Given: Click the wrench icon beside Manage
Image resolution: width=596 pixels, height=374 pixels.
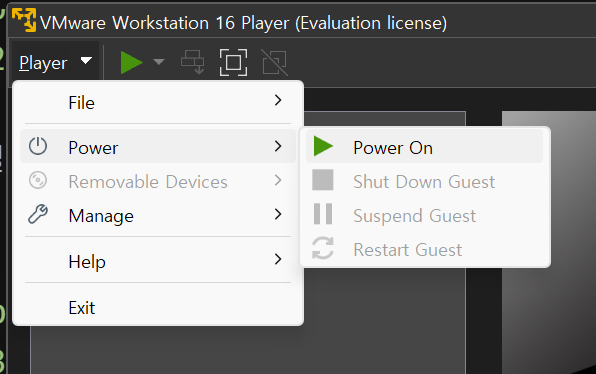Looking at the screenshot, I should click(38, 214).
